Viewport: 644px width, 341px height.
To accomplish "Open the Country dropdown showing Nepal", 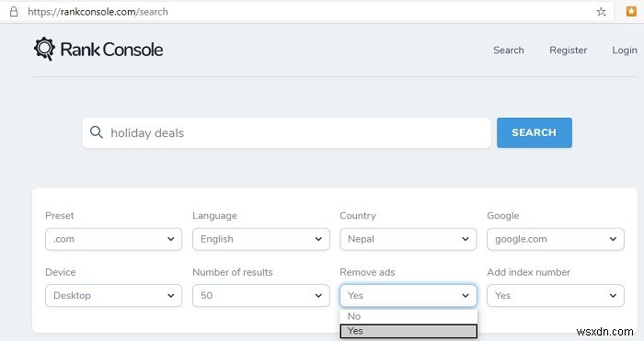I will 408,239.
